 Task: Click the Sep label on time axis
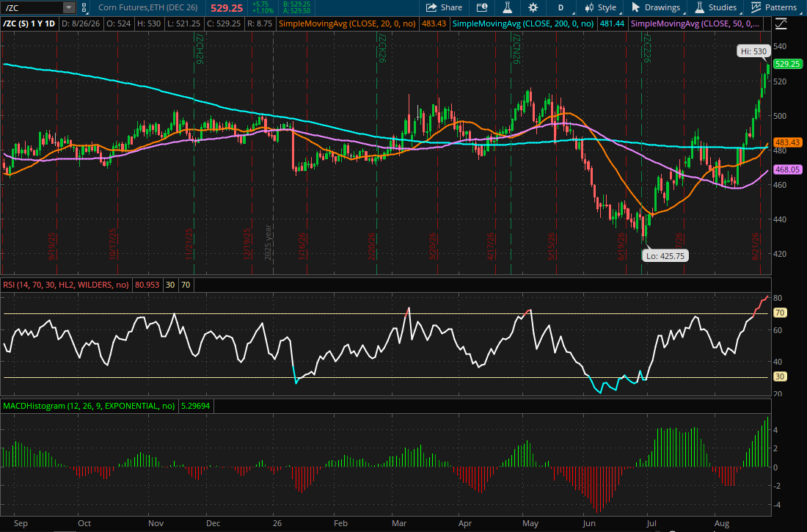21,523
